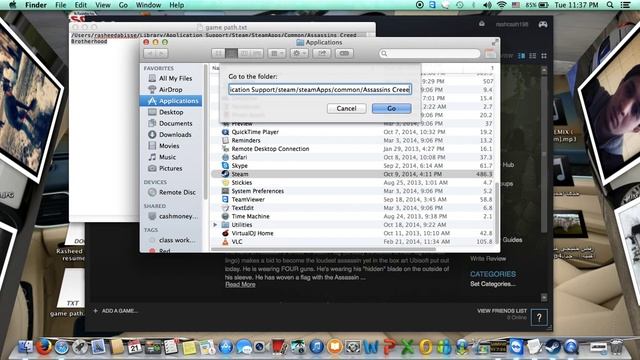
Task: Open App Store icon in Dock
Action: [x=225, y=347]
